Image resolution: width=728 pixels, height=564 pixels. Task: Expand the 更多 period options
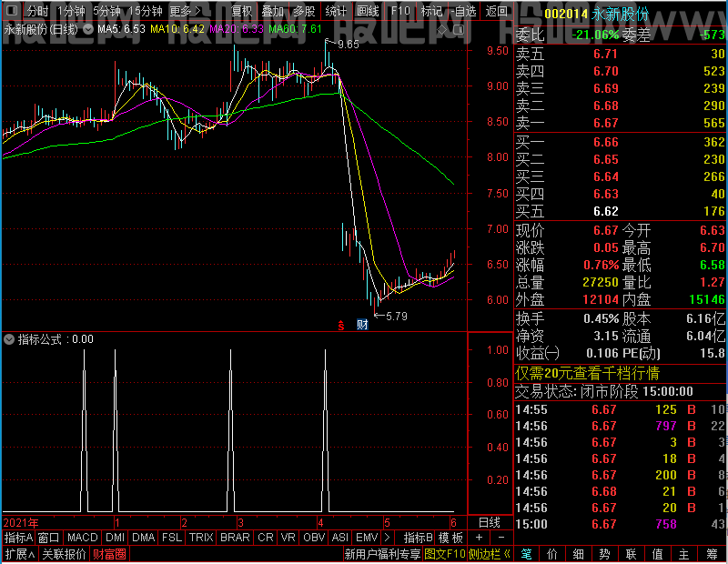pos(185,11)
